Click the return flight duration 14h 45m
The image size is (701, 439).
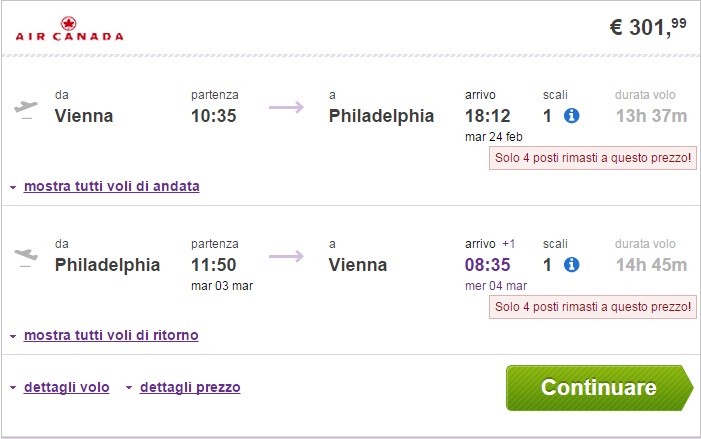pos(651,265)
